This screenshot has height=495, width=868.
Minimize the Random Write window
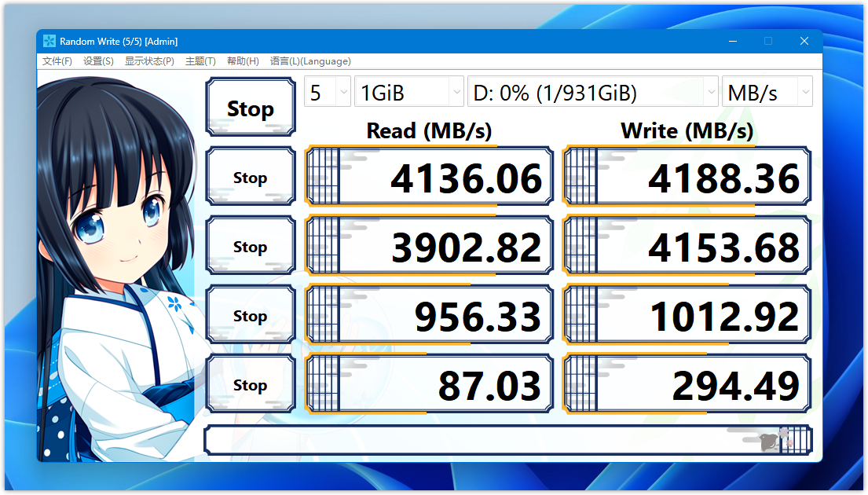pyautogui.click(x=732, y=42)
